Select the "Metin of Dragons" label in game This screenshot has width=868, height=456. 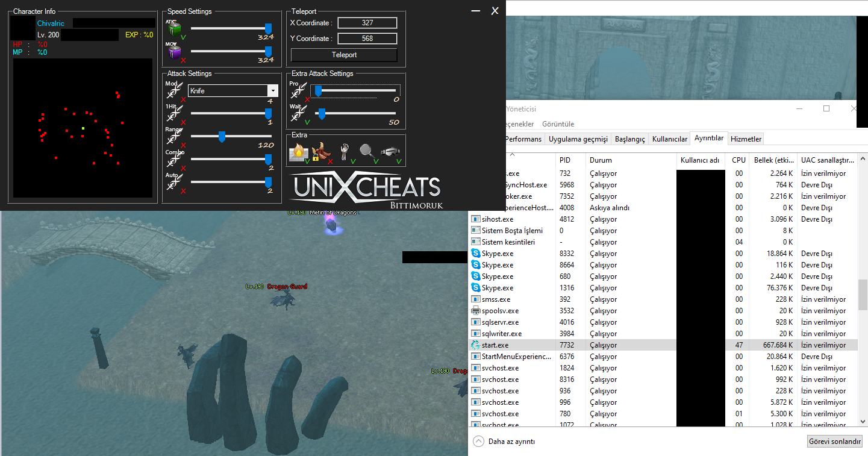pyautogui.click(x=333, y=213)
